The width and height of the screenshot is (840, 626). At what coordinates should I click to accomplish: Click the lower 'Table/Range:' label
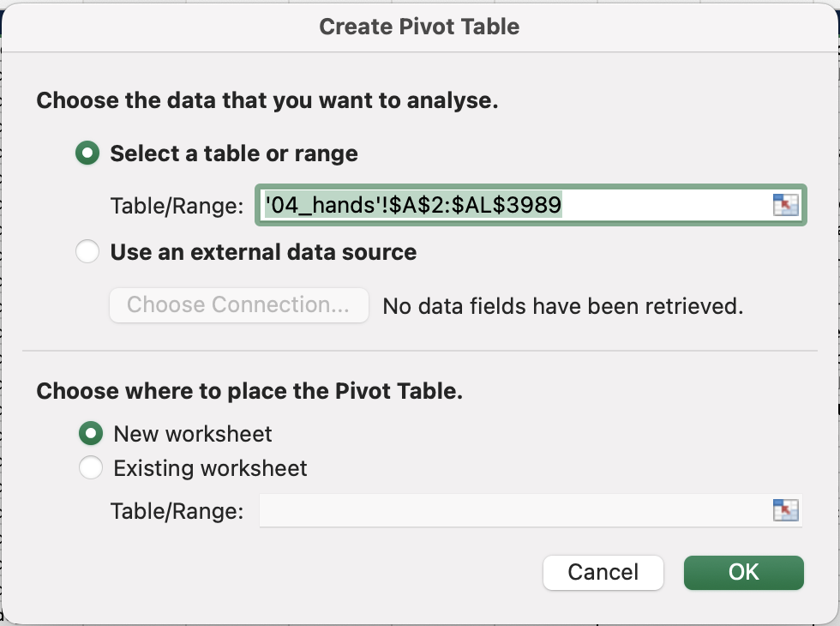pos(177,511)
